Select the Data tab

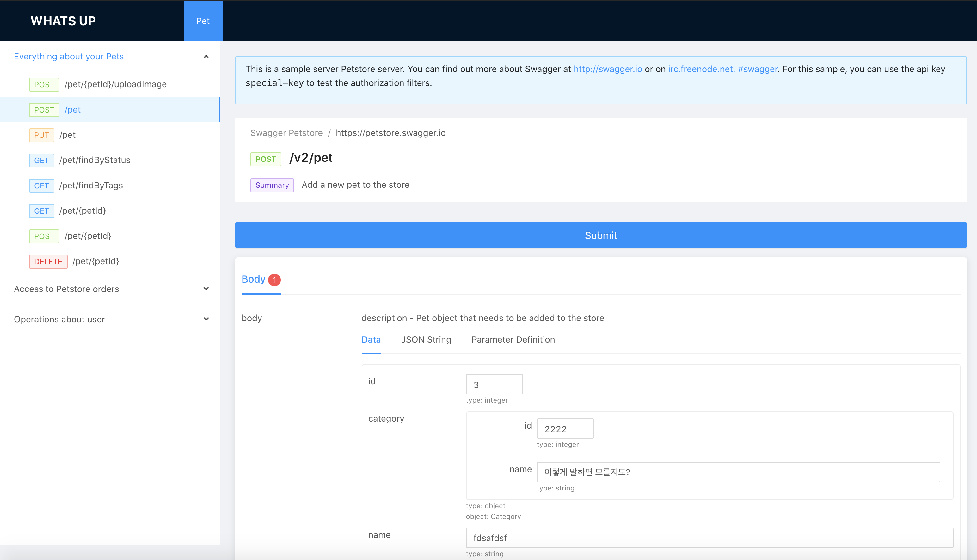pyautogui.click(x=371, y=340)
